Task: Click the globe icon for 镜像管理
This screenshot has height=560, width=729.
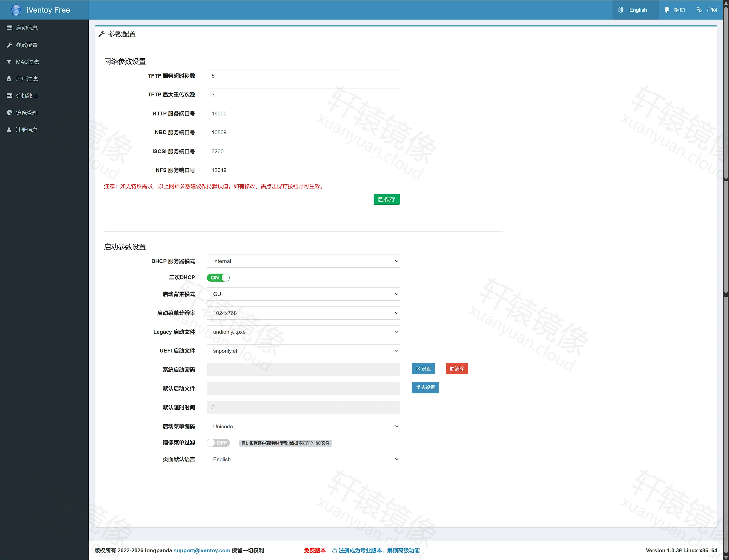Action: (x=9, y=113)
